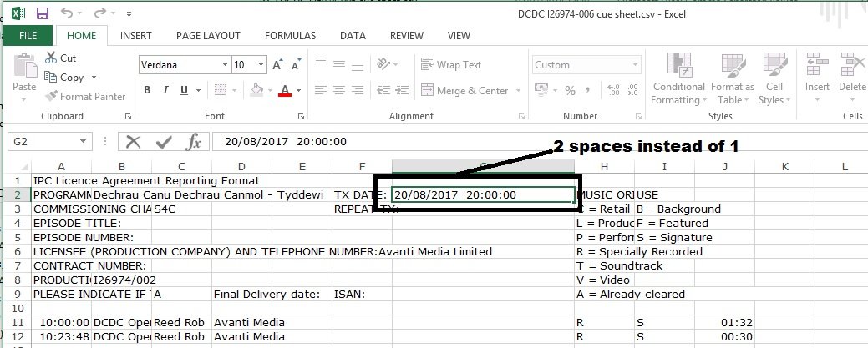Click the Accounting Number Format icon
Screen dimensions: 868x348
coord(541,89)
